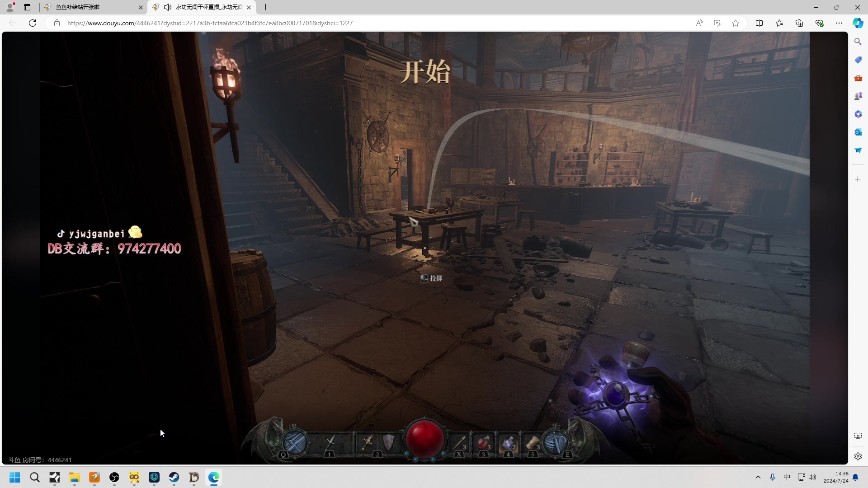
Task: Switch to Microsoft Edge on the taskbar
Action: [x=214, y=478]
